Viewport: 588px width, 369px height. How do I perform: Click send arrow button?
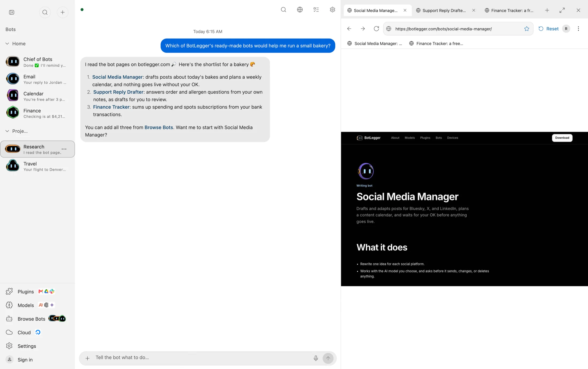[328, 358]
